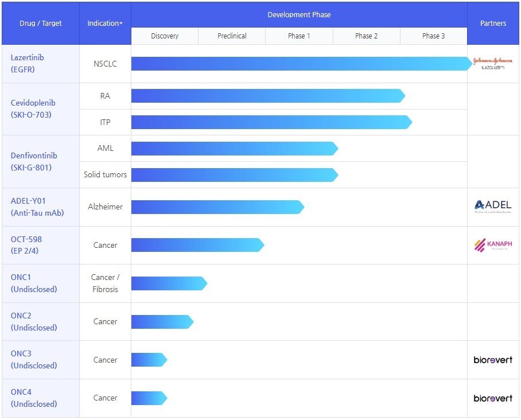Screen dimensions: 521x420
Task: Select the Phase 3 column header
Action: tap(433, 36)
